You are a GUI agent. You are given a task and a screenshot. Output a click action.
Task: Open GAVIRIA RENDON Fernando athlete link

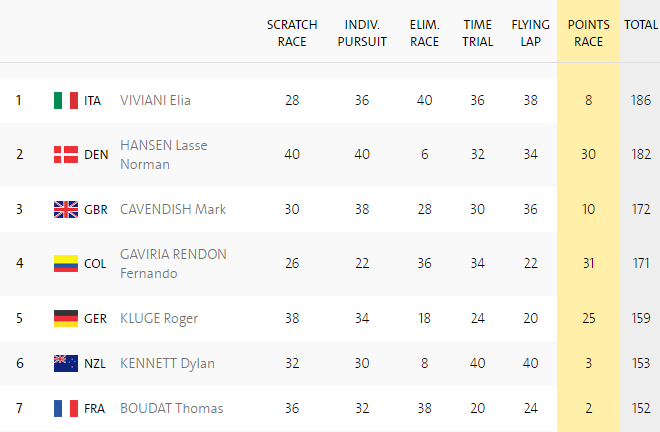point(173,264)
